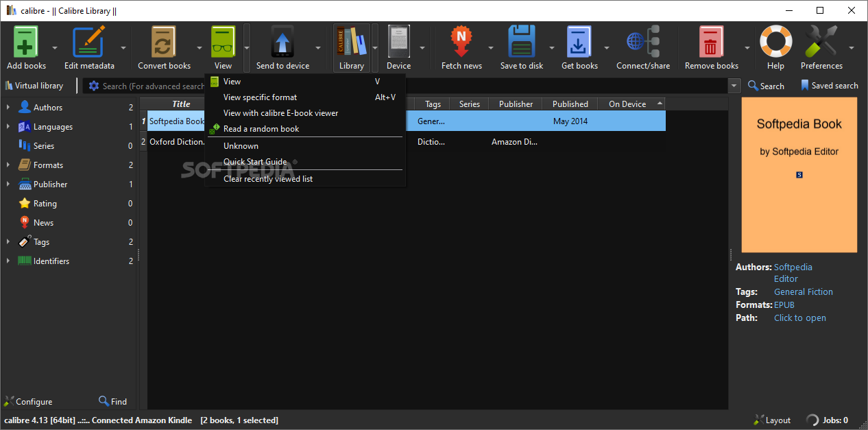The height and width of the screenshot is (430, 868).
Task: Click the Fetch news icon
Action: (x=461, y=42)
